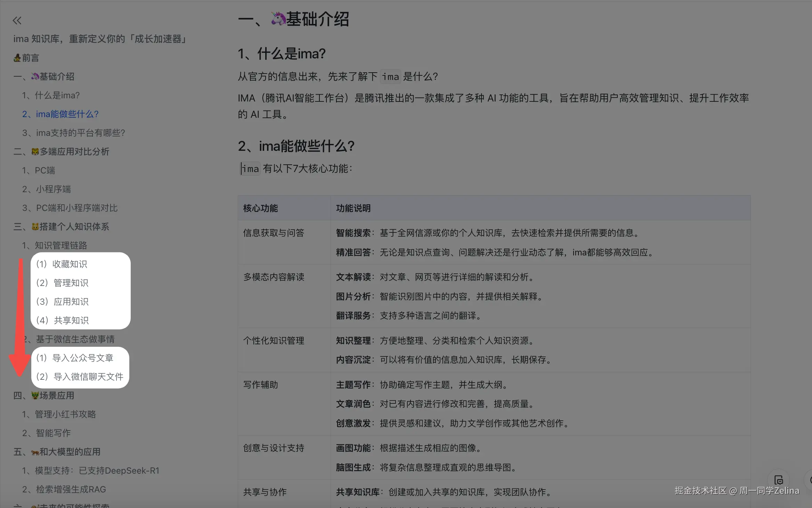Collapse the outline sidebar with double-chevron icon
This screenshot has height=508, width=812.
point(17,21)
